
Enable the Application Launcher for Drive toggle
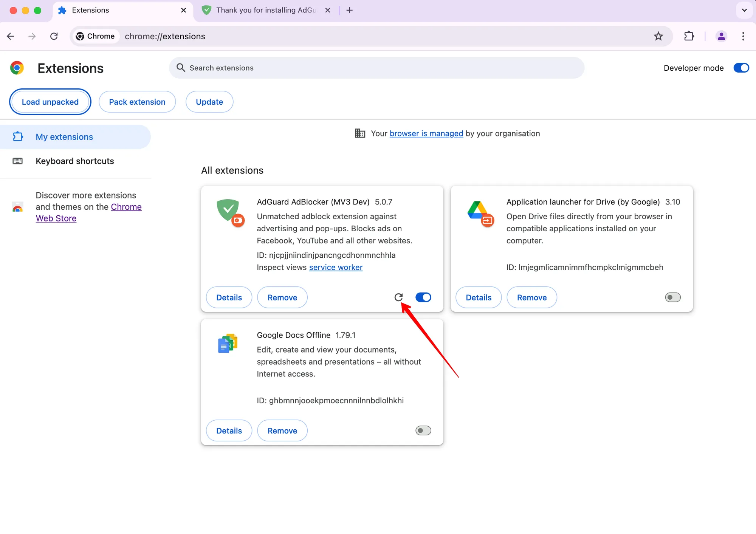tap(672, 297)
